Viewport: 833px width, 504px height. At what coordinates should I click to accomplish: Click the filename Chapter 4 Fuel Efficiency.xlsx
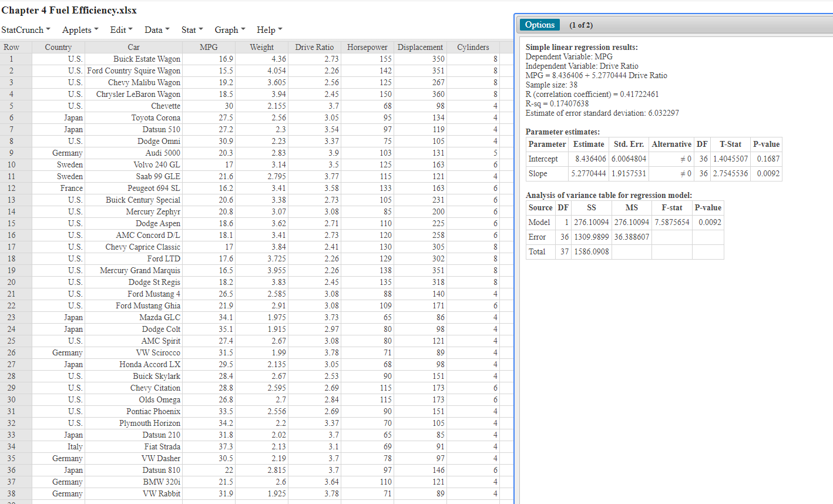pos(68,10)
